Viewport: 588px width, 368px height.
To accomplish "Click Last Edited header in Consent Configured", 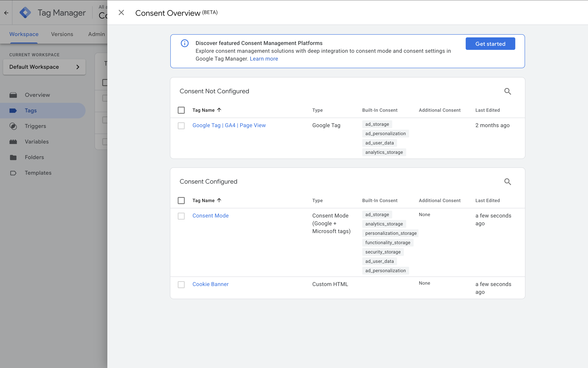I will (x=487, y=201).
